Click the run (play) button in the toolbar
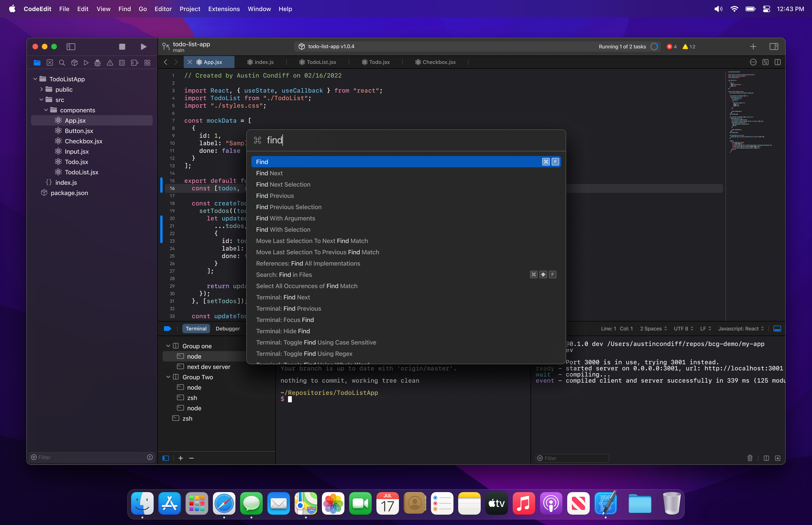 [143, 47]
